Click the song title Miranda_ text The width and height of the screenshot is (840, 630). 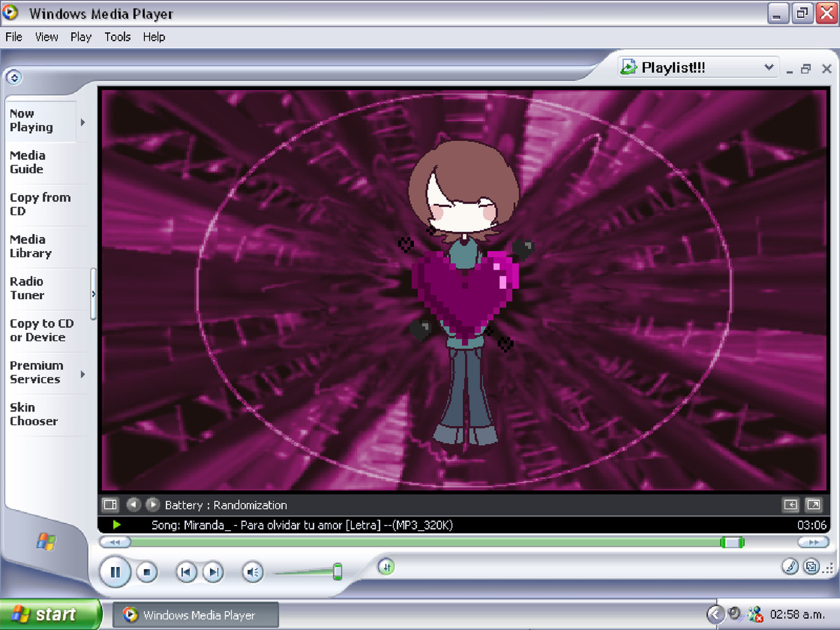click(x=302, y=525)
